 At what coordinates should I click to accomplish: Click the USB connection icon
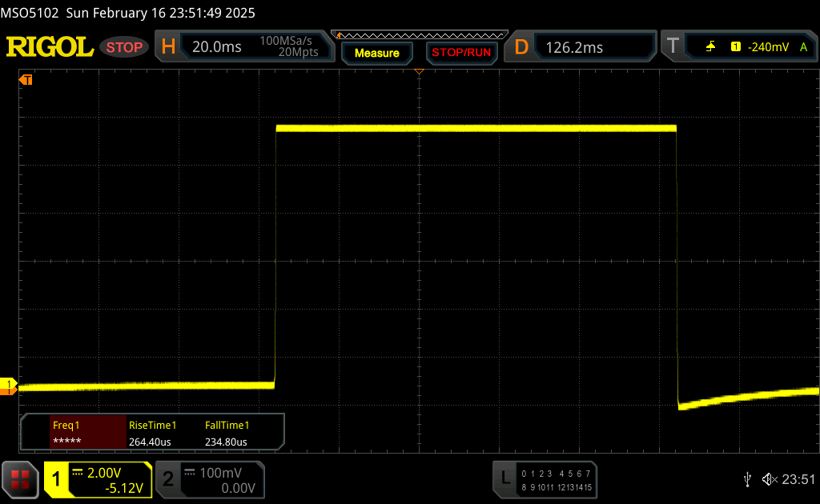click(747, 479)
